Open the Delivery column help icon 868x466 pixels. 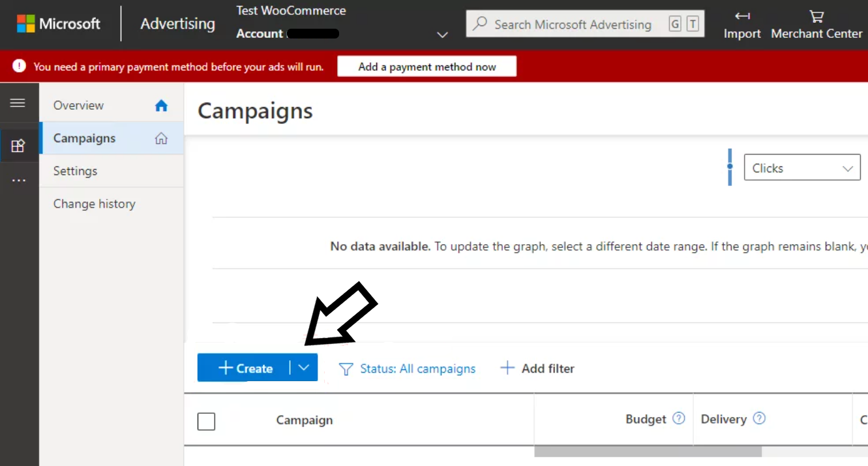pos(758,418)
